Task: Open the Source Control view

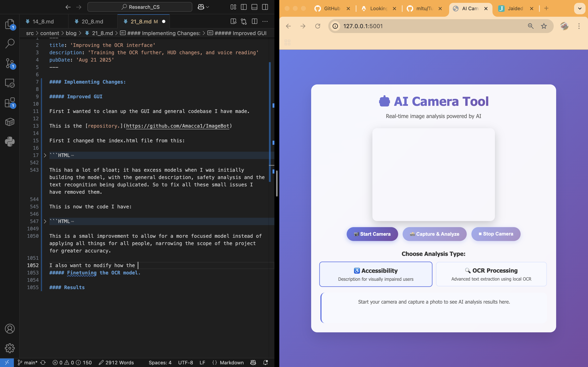Action: (x=10, y=63)
